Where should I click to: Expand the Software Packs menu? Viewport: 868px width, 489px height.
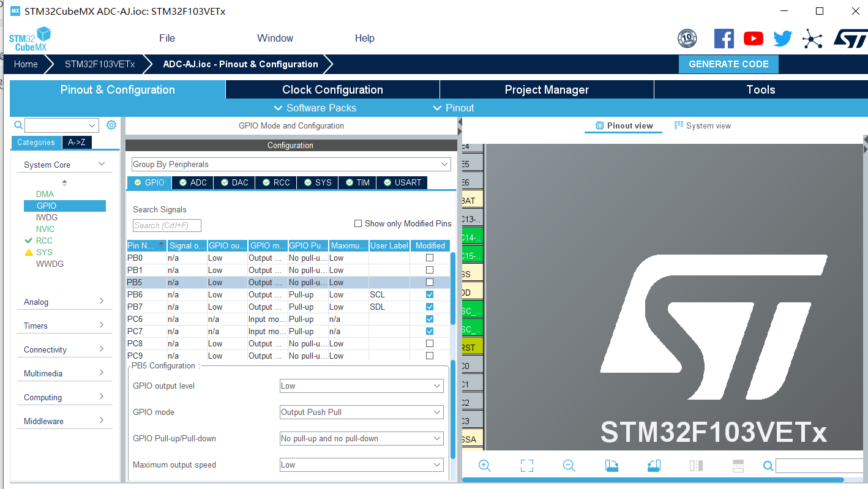click(x=315, y=108)
